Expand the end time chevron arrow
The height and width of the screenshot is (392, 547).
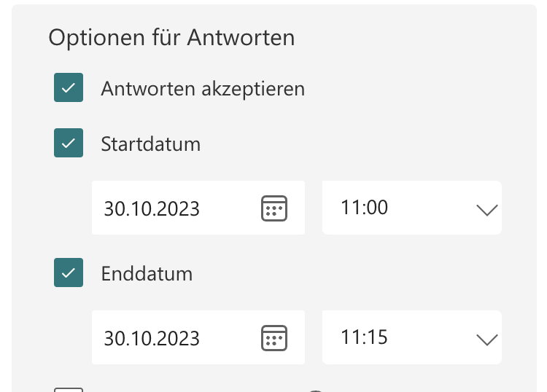pos(486,340)
